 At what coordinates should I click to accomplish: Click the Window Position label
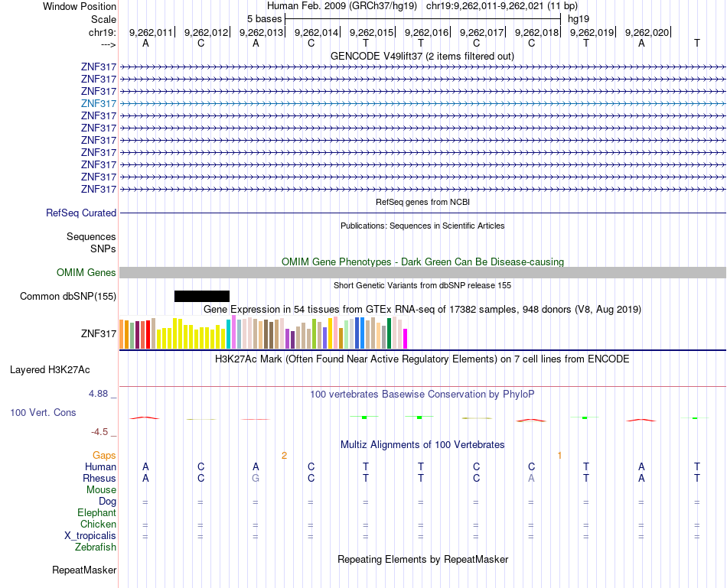point(80,6)
